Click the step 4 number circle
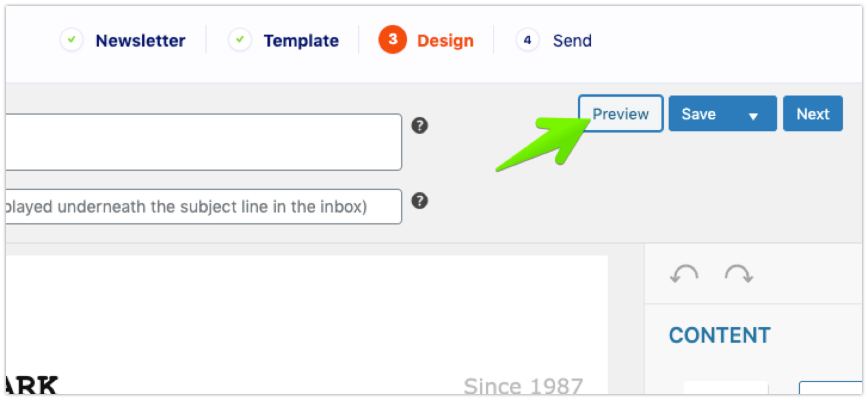Viewport: 868px width, 400px height. [527, 41]
